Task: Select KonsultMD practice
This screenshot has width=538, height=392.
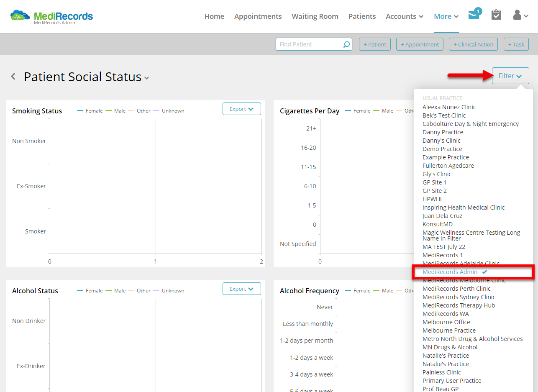Action: click(438, 224)
